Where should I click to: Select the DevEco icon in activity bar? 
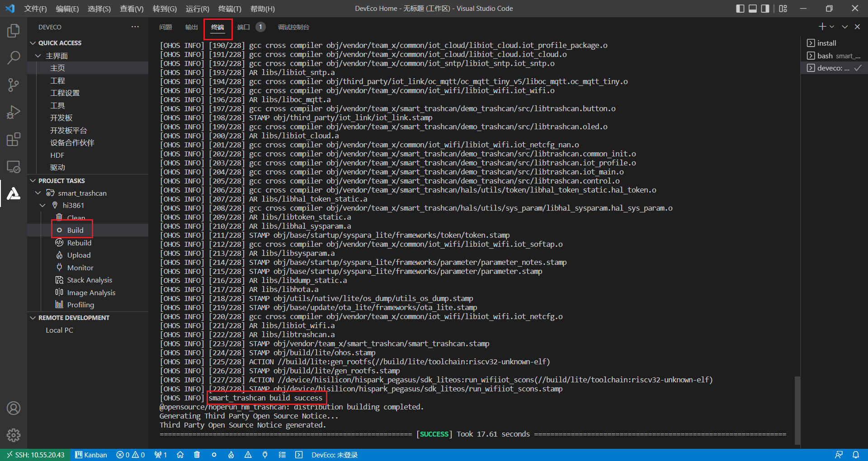coord(14,193)
